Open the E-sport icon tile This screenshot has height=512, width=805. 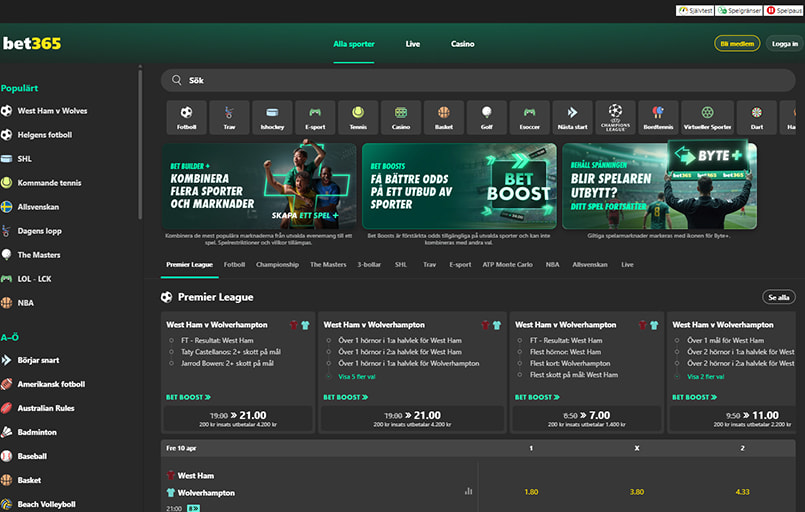point(315,118)
